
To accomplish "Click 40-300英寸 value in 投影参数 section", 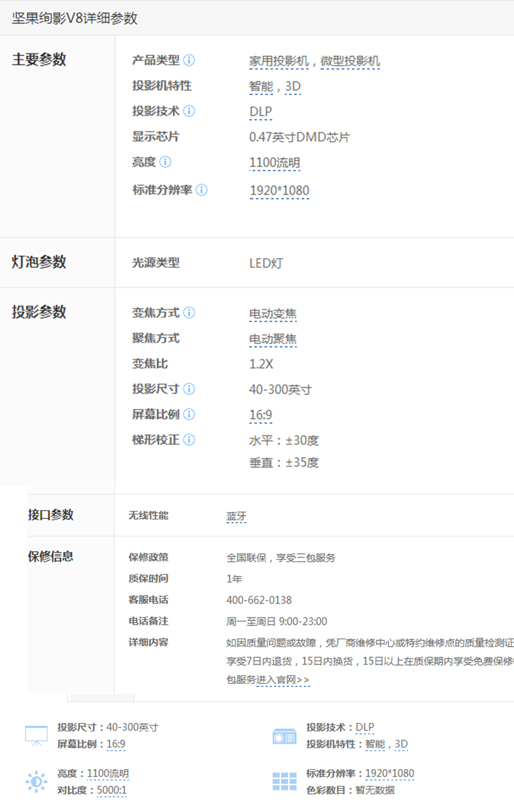I will click(x=280, y=389).
